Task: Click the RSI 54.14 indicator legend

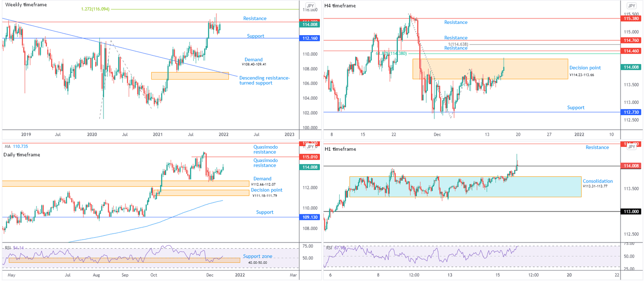Action: click(13, 248)
